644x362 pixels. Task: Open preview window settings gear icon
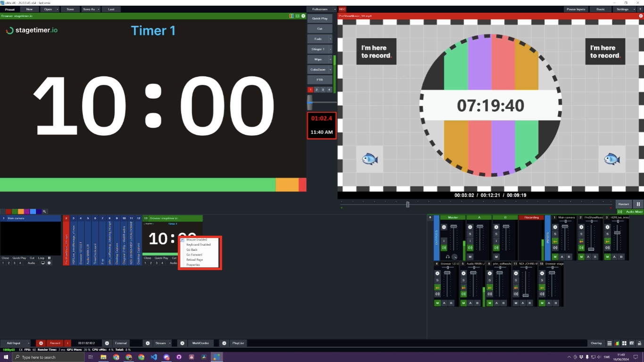303,16
